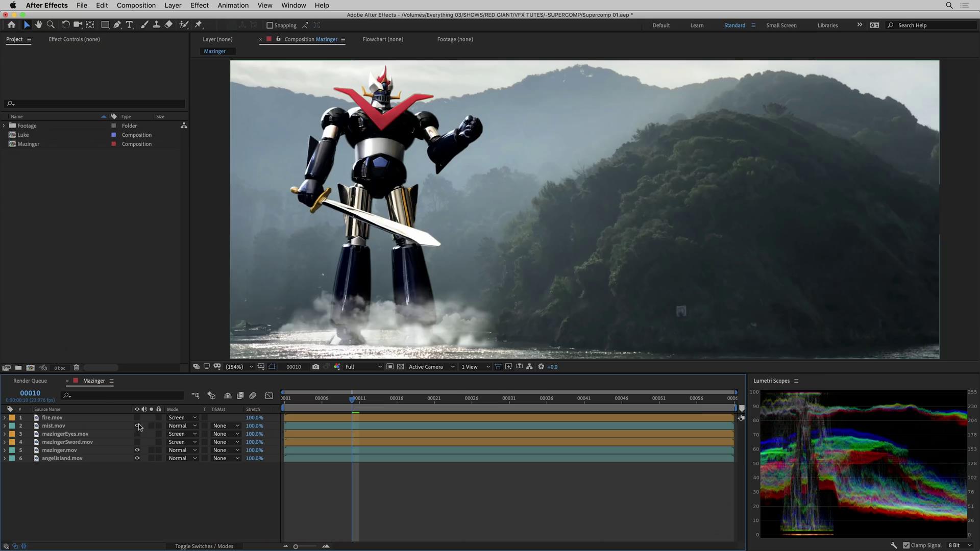This screenshot has height=551, width=980.
Task: Hide shy layers switch in timeline
Action: (x=228, y=395)
